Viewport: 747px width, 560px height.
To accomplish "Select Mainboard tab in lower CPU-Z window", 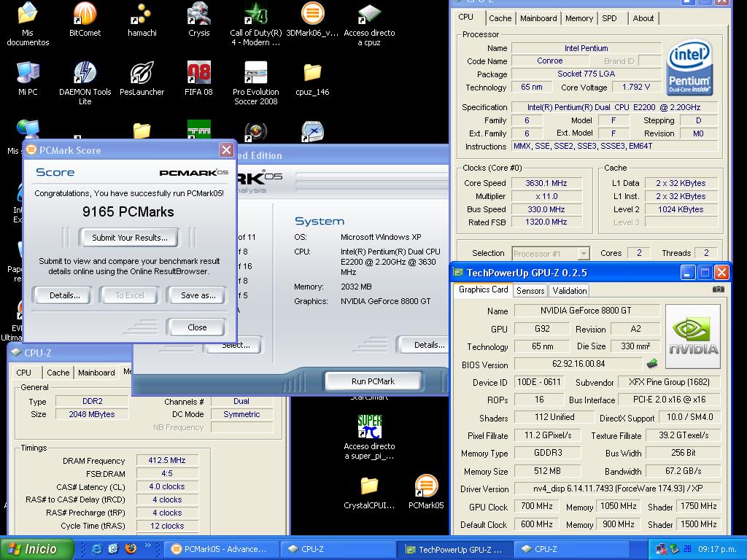I will (x=96, y=373).
